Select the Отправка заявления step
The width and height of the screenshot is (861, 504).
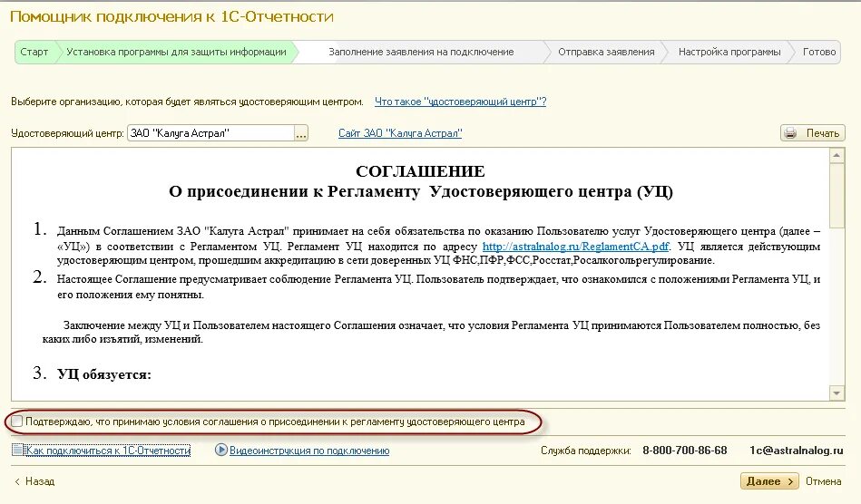click(606, 52)
